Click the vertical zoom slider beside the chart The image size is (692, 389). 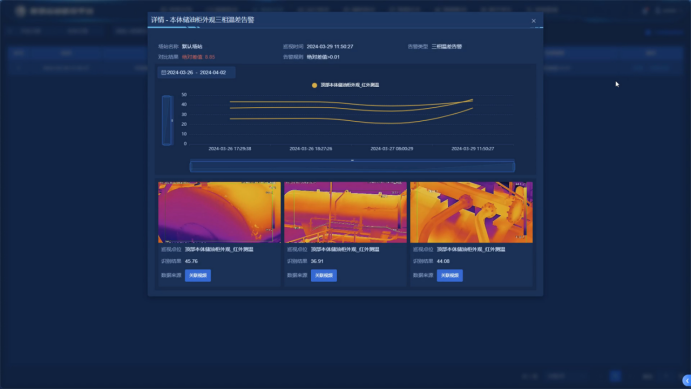point(167,120)
